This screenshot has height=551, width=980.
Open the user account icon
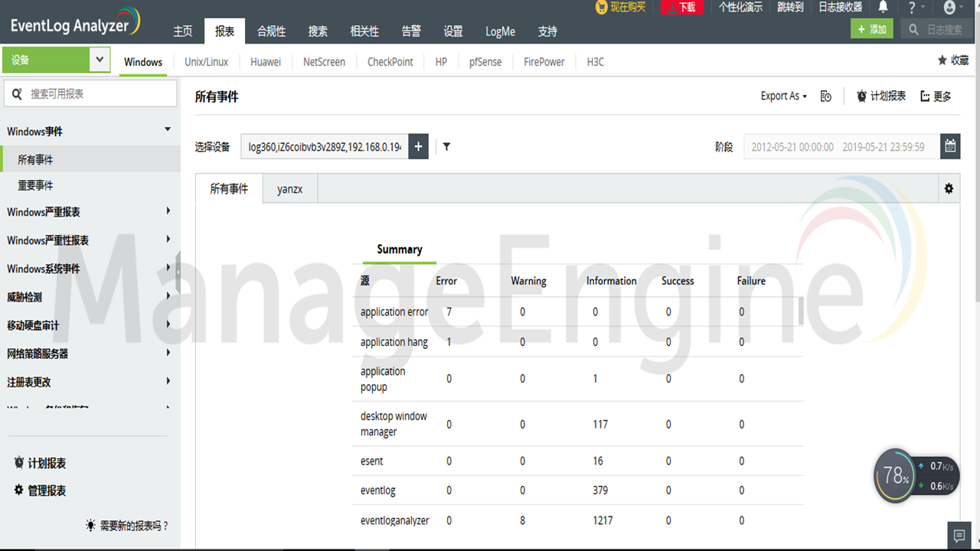click(x=949, y=8)
